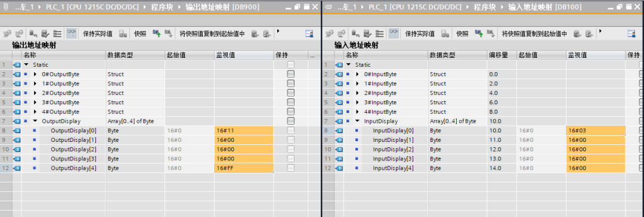The image size is (644, 217).
Task: Click reset start values icon in DB100 window
Action: tap(355, 34)
